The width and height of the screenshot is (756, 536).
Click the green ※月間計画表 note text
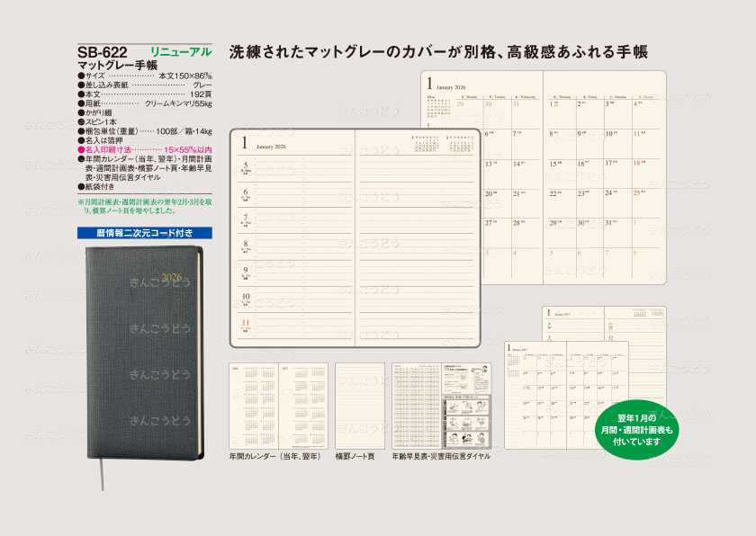[145, 206]
